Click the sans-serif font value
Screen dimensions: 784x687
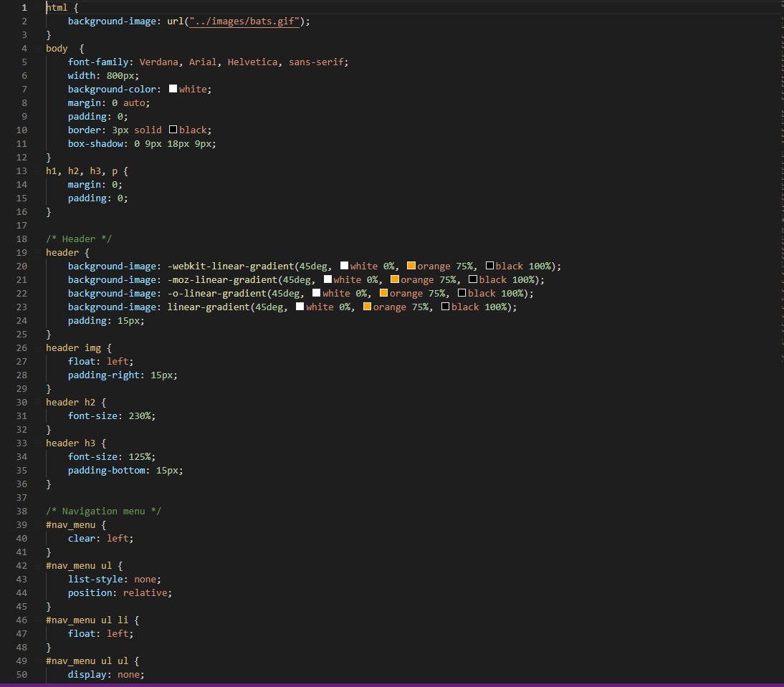tap(316, 62)
